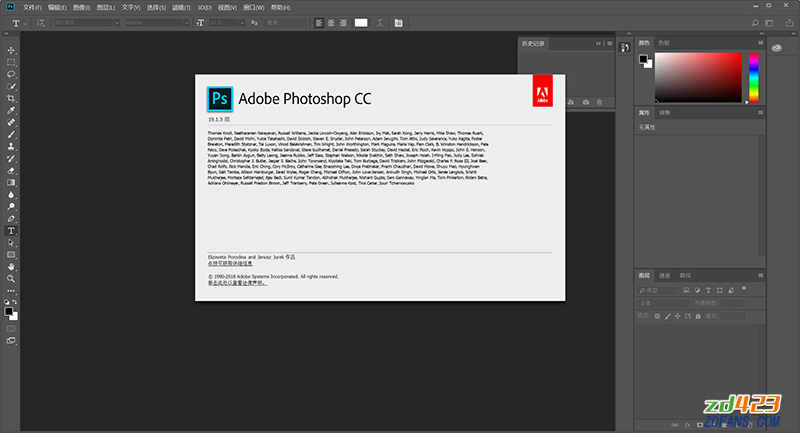The width and height of the screenshot is (800, 433).
Task: Open the search icon in options bar
Action: [755, 23]
